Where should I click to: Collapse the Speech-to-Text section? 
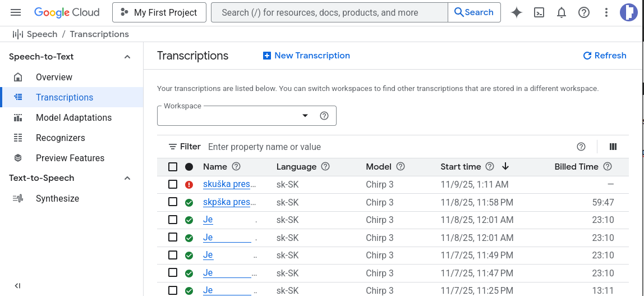point(127,57)
